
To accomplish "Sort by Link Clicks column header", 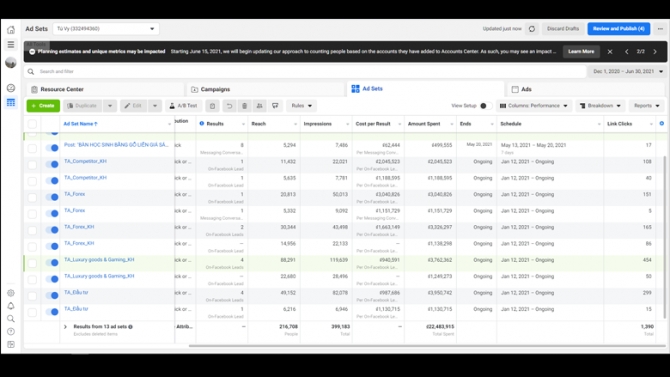I will point(620,124).
